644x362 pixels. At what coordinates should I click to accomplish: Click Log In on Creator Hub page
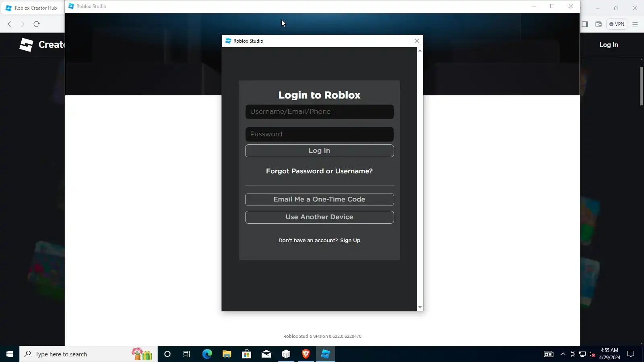(609, 45)
